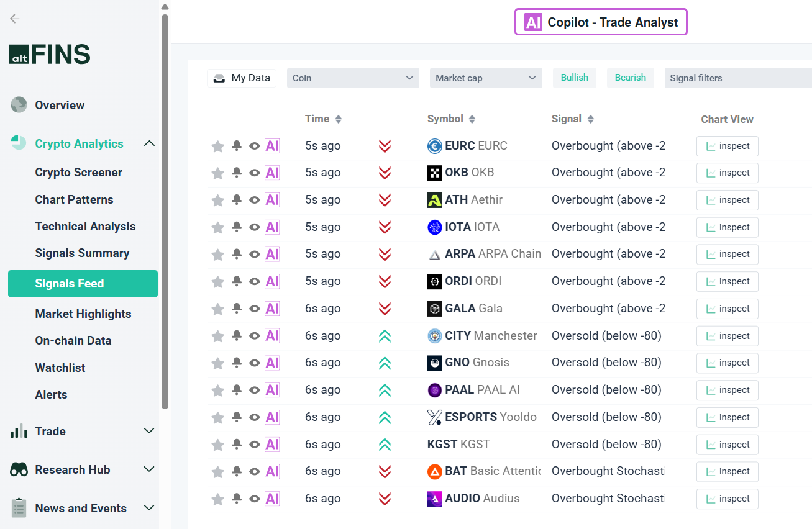Open the Signal filters dropdown
812x529 pixels.
coord(738,78)
